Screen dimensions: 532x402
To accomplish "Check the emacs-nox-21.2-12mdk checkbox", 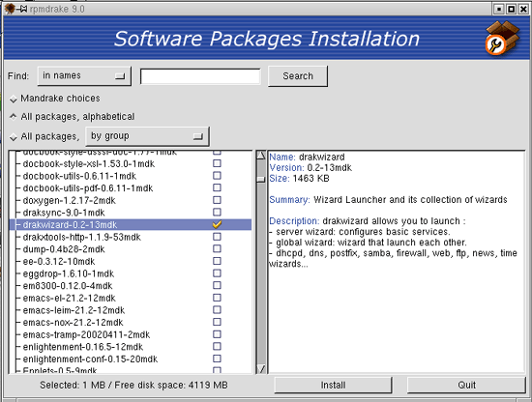I will coord(217,323).
